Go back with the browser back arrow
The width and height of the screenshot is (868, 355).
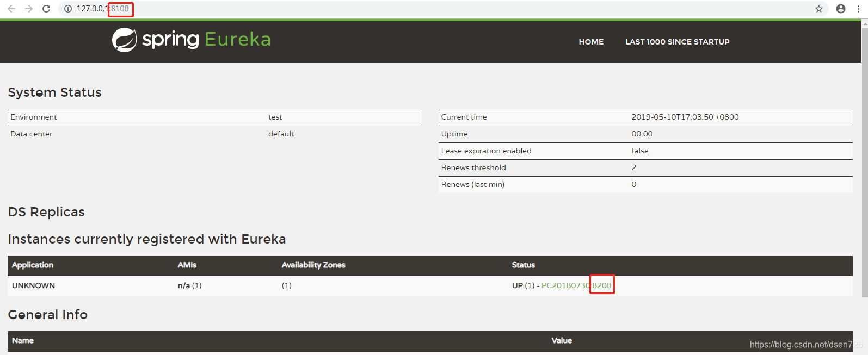(x=11, y=9)
